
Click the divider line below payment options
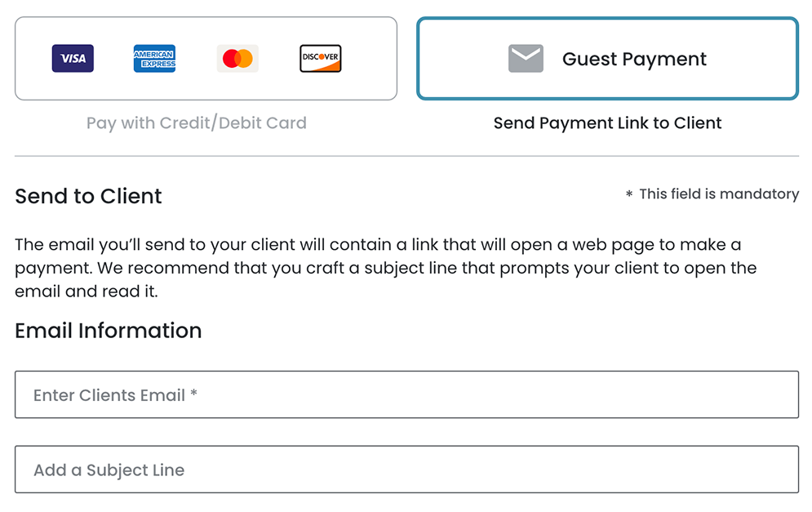pyautogui.click(x=406, y=156)
